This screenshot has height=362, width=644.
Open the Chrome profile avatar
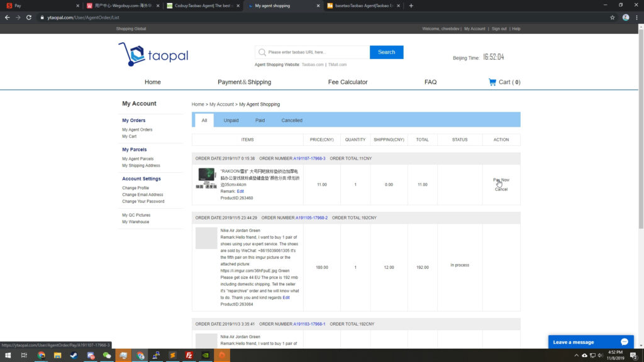coord(626,18)
